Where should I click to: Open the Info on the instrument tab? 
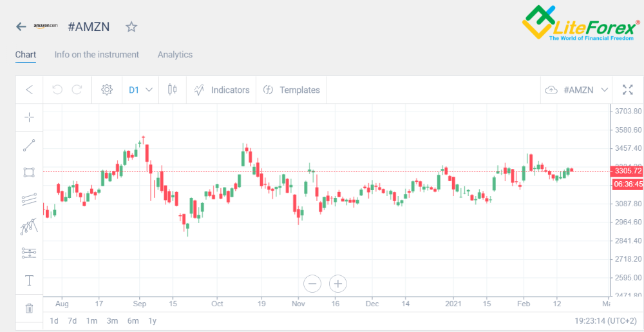(97, 55)
